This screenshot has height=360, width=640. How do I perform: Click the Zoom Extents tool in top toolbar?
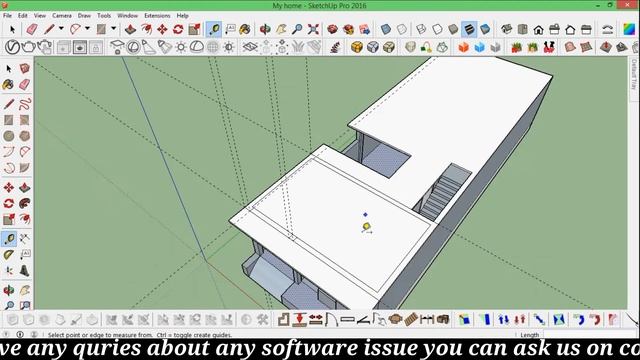(x=313, y=29)
